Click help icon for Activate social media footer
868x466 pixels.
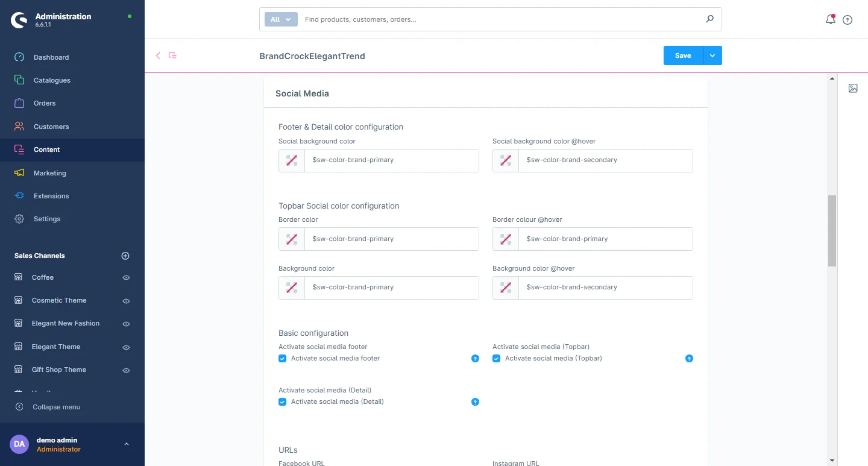click(x=475, y=359)
